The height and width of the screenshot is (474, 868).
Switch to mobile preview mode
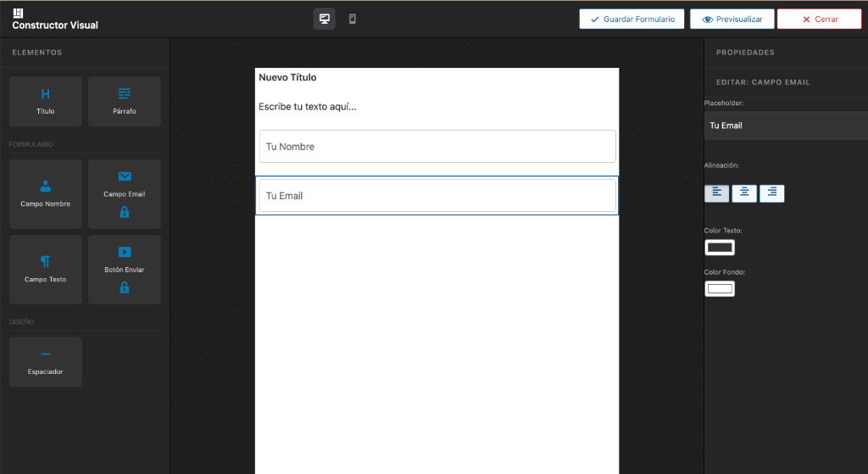point(353,19)
